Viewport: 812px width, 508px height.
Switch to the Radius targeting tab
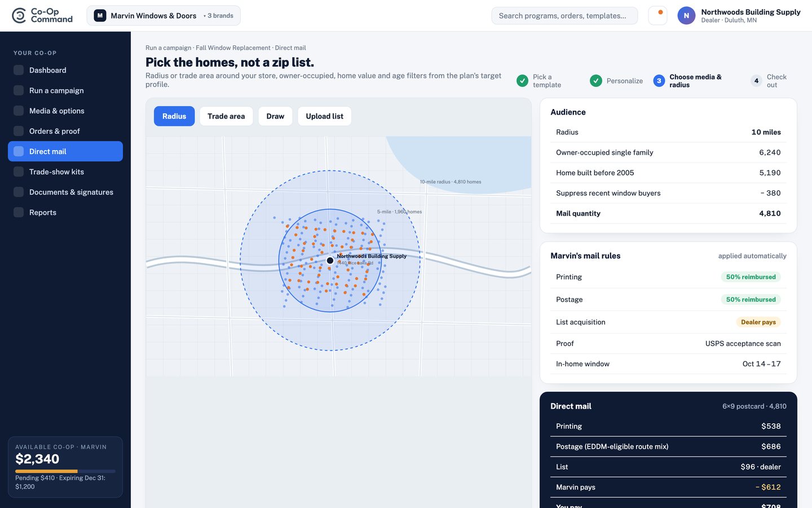click(174, 116)
